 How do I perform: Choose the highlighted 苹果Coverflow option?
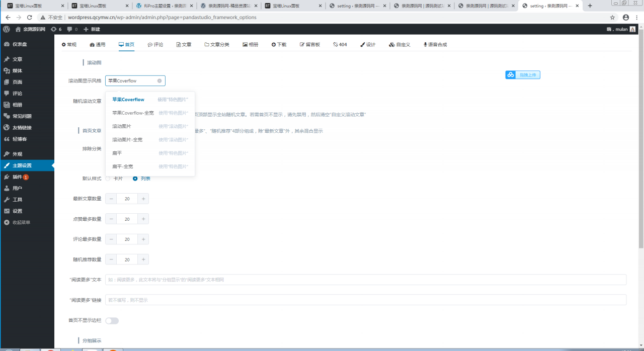(150, 100)
